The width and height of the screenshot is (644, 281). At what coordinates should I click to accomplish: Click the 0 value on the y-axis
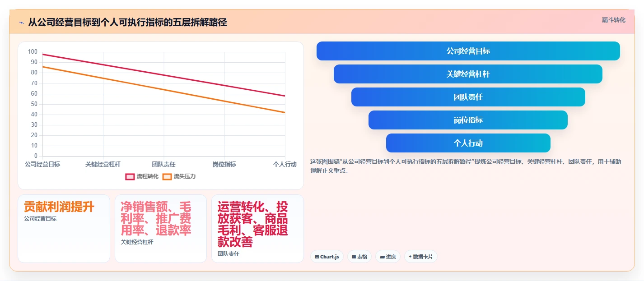tap(36, 156)
